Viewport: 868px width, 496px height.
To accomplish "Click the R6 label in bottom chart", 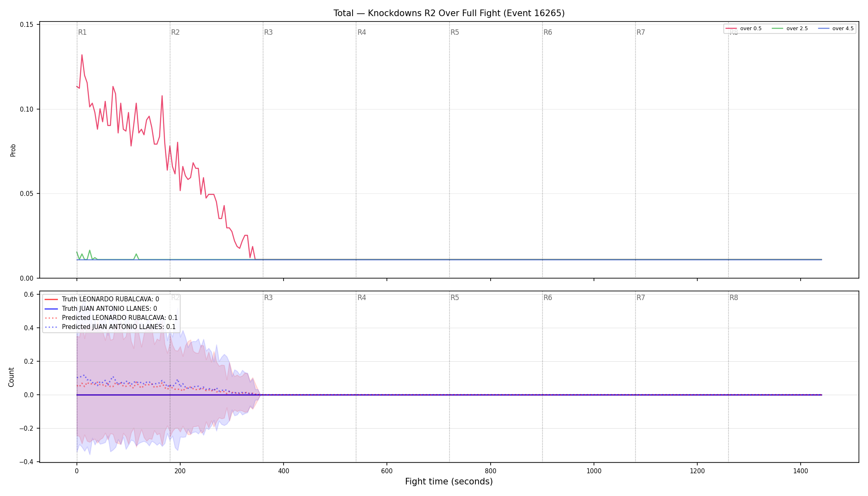I will coord(548,298).
